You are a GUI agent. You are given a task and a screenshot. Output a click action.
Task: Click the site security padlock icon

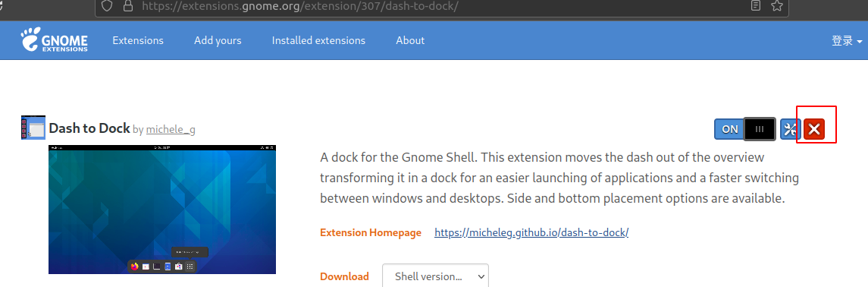click(x=128, y=6)
